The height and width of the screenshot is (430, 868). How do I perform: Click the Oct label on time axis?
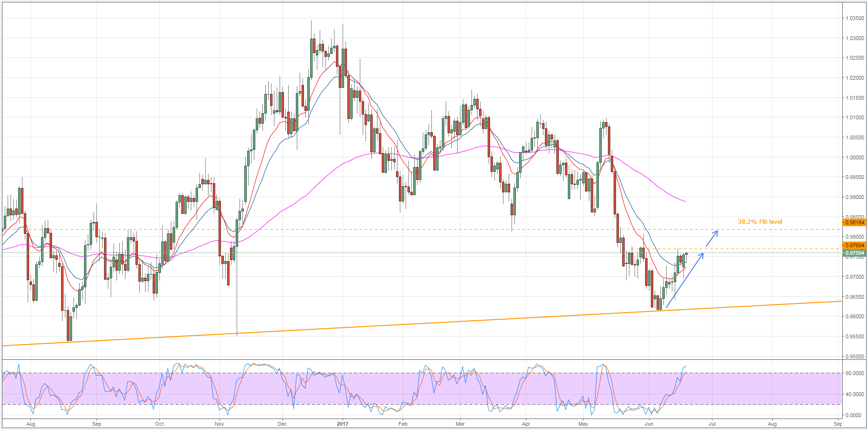159,424
